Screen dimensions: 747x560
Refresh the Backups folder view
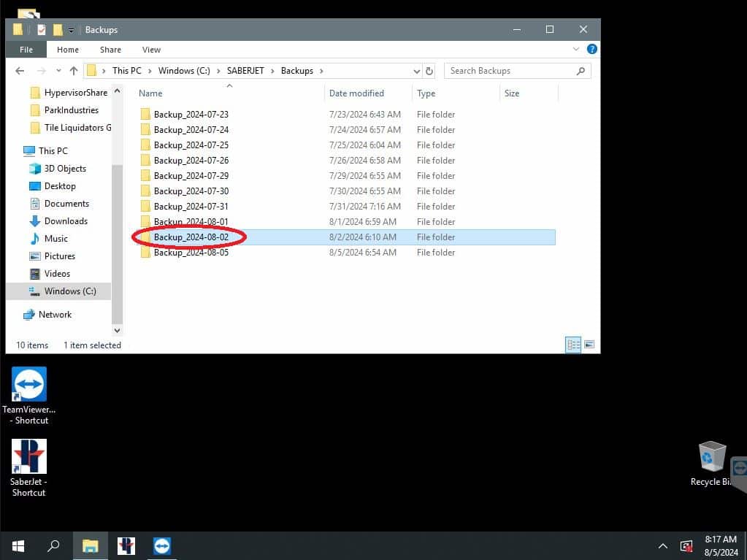click(429, 71)
